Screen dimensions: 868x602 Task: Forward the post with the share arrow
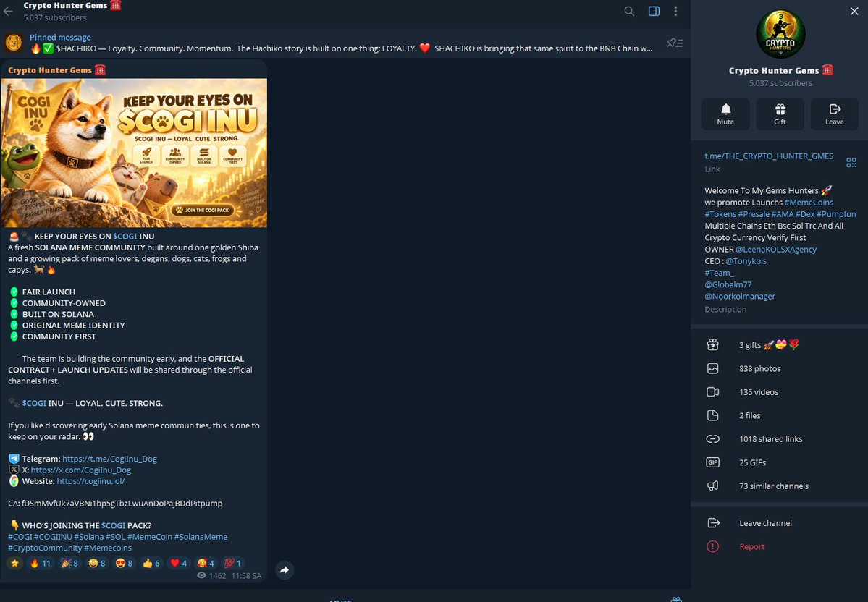point(284,570)
